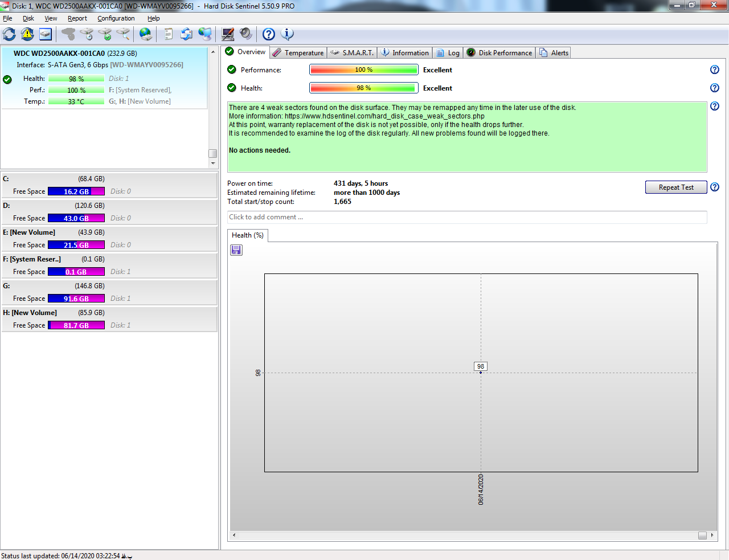Click graph horizontal scrollbar right arrow

(x=712, y=535)
